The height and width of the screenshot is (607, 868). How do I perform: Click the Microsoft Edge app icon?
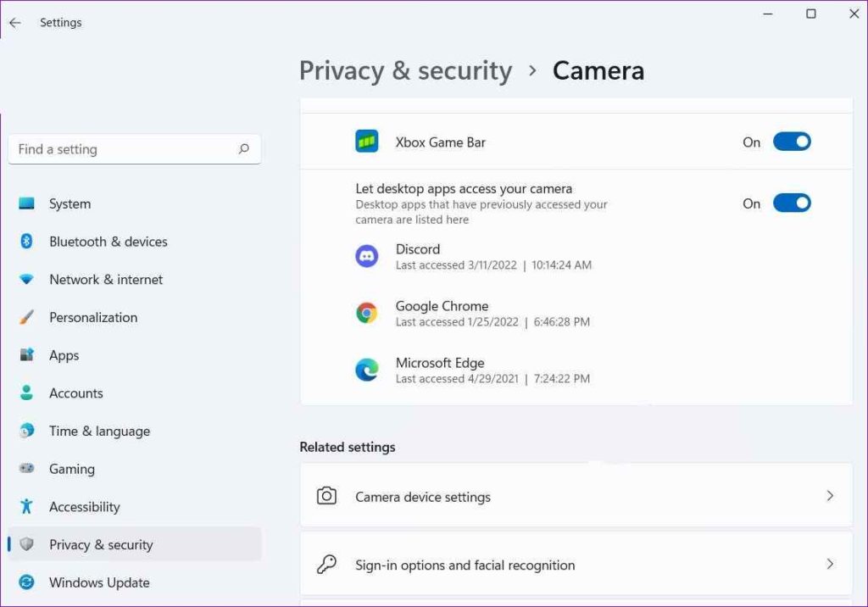(x=366, y=370)
